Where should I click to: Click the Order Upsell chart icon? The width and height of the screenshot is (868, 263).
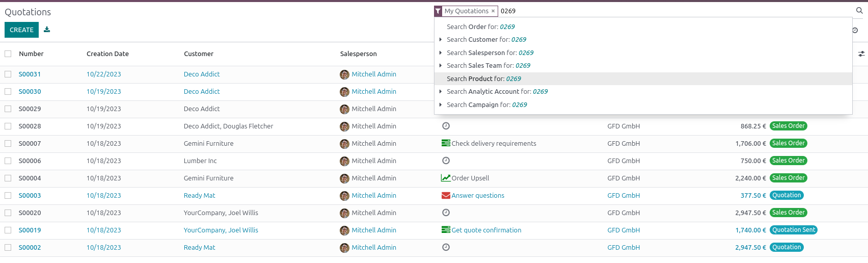[x=446, y=178]
